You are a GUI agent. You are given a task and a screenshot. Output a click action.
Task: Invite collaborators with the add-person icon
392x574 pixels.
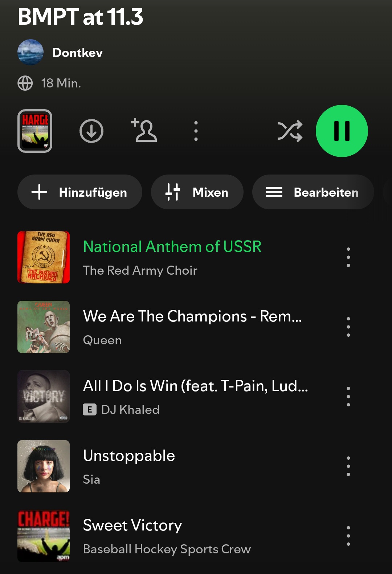[144, 130]
